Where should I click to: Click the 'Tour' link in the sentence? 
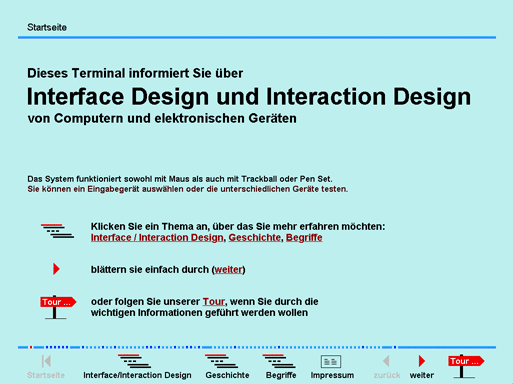[214, 302]
